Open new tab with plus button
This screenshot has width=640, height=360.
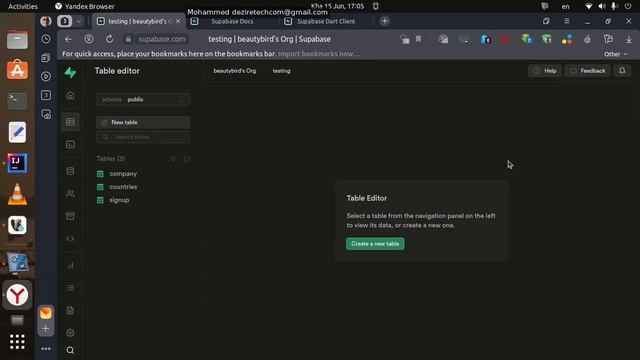click(384, 21)
